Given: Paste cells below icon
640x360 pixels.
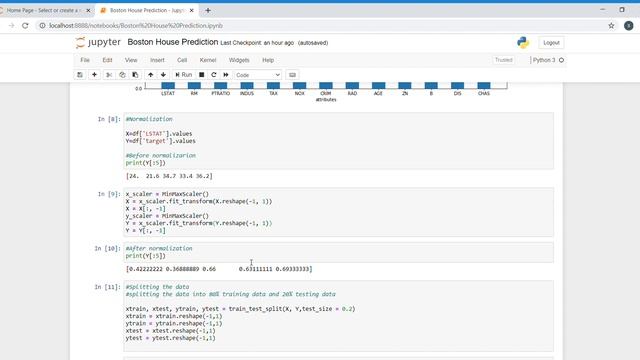Looking at the screenshot, I should tap(135, 75).
